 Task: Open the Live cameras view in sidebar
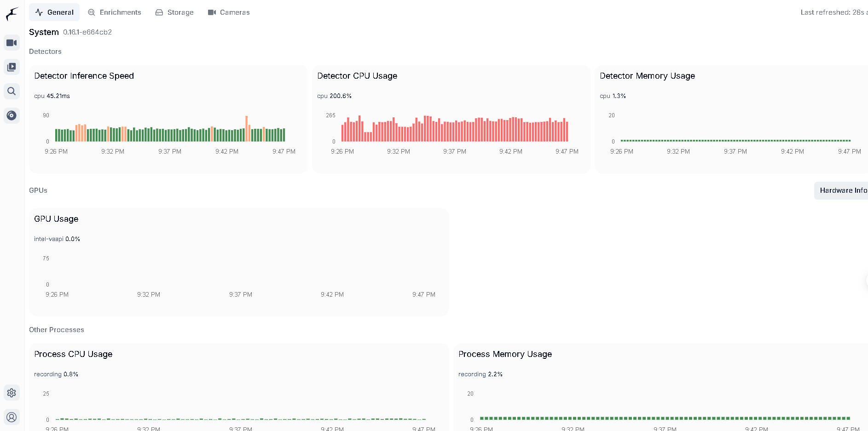pyautogui.click(x=12, y=43)
